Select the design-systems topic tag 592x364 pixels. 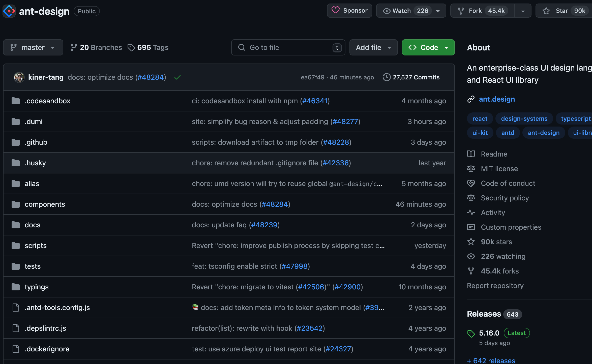tap(524, 118)
